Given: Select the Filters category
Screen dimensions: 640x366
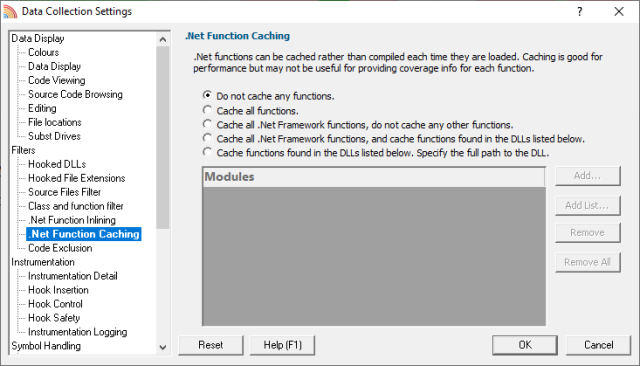Looking at the screenshot, I should click(x=23, y=150).
